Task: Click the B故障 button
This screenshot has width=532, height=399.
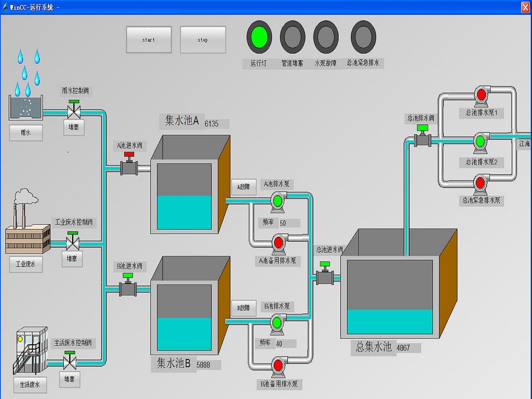Action: coord(244,308)
